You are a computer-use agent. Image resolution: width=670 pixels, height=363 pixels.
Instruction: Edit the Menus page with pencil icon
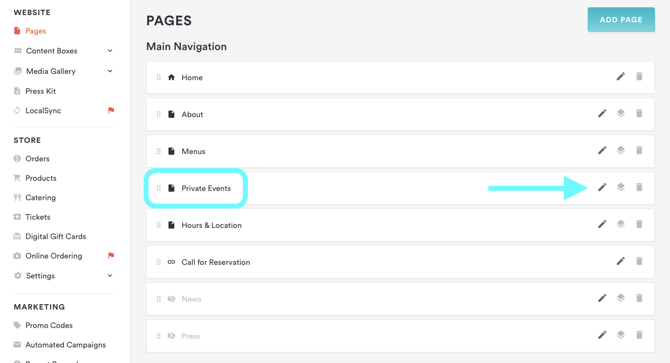tap(602, 150)
